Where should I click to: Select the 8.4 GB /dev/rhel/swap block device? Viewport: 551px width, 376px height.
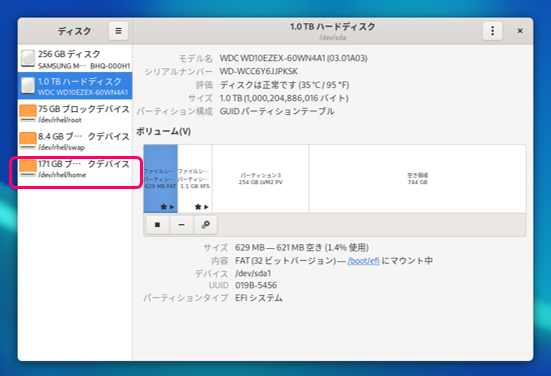75,141
